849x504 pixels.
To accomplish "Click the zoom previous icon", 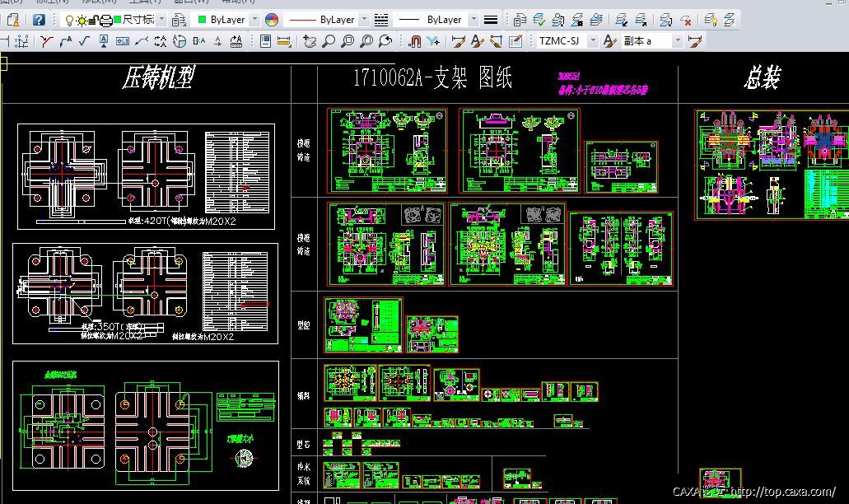I will pos(385,40).
